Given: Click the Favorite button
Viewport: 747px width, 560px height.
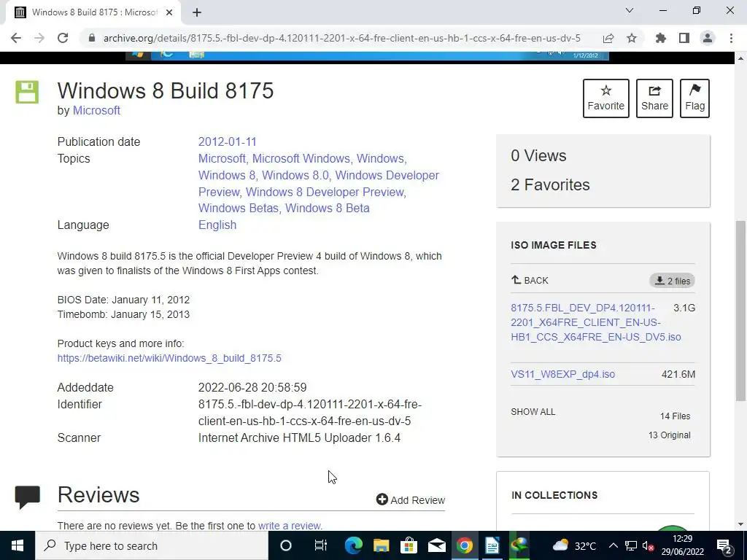Looking at the screenshot, I should coord(606,98).
